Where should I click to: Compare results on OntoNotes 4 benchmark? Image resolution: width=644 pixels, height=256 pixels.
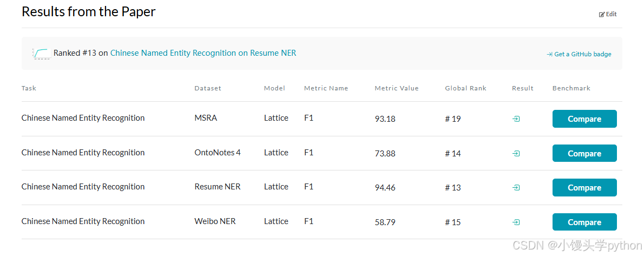584,154
